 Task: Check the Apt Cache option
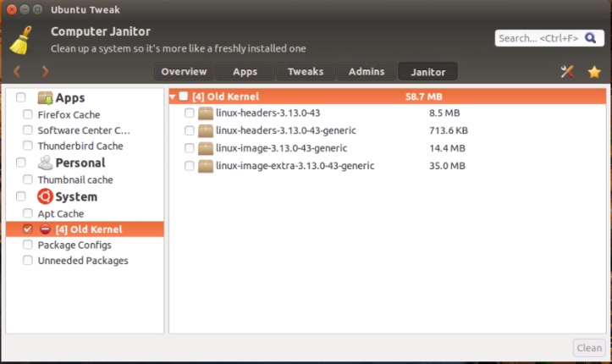click(27, 213)
